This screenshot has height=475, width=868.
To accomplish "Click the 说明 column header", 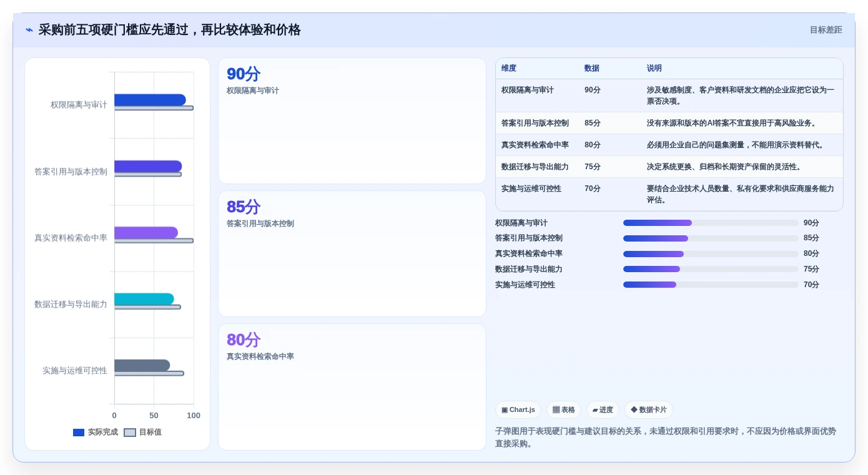I will pos(654,68).
